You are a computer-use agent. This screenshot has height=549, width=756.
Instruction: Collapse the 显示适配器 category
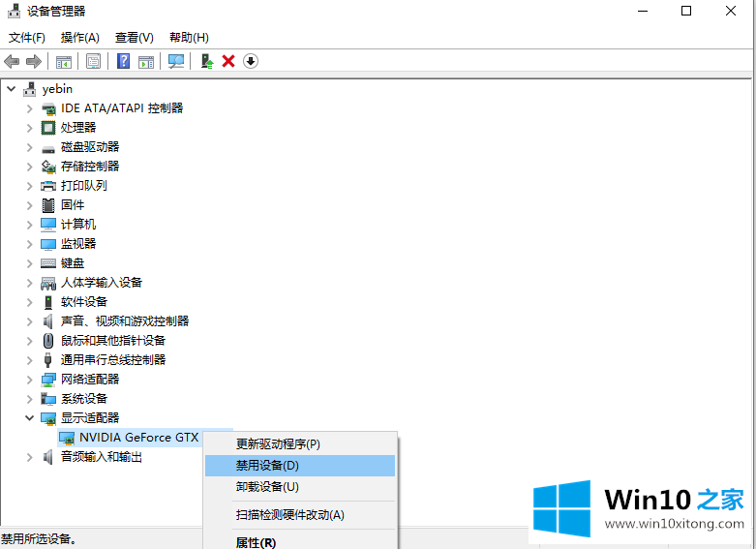tap(30, 417)
